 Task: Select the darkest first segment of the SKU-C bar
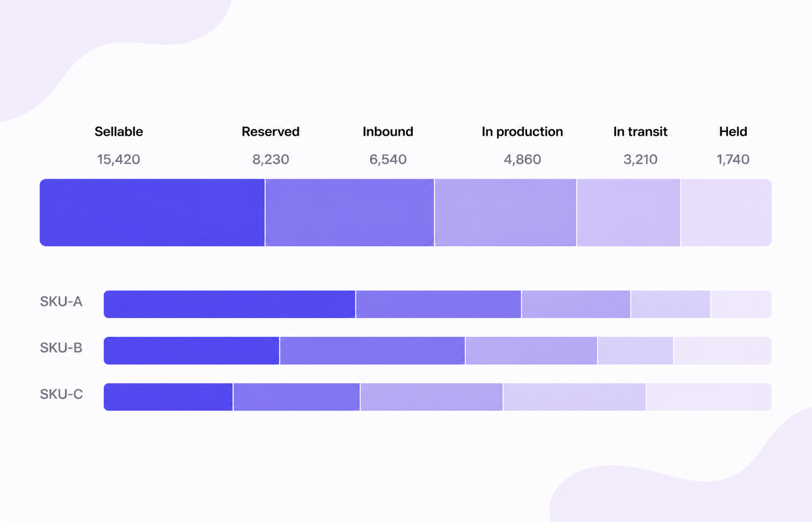pos(168,397)
